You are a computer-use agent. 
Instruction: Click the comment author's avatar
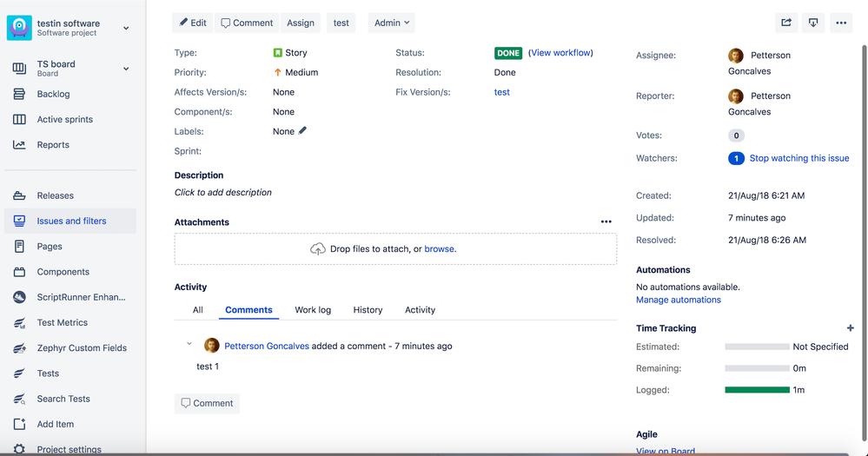click(211, 346)
